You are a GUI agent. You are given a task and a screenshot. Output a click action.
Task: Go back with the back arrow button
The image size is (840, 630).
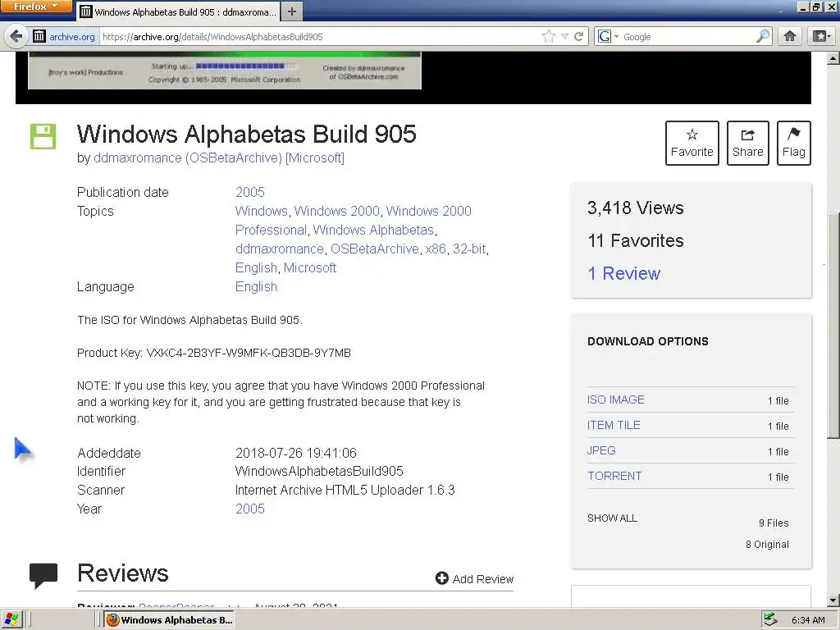click(x=16, y=36)
